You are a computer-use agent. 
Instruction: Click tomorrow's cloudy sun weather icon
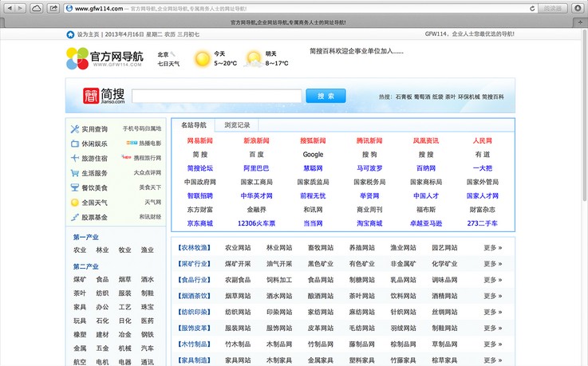[x=254, y=59]
